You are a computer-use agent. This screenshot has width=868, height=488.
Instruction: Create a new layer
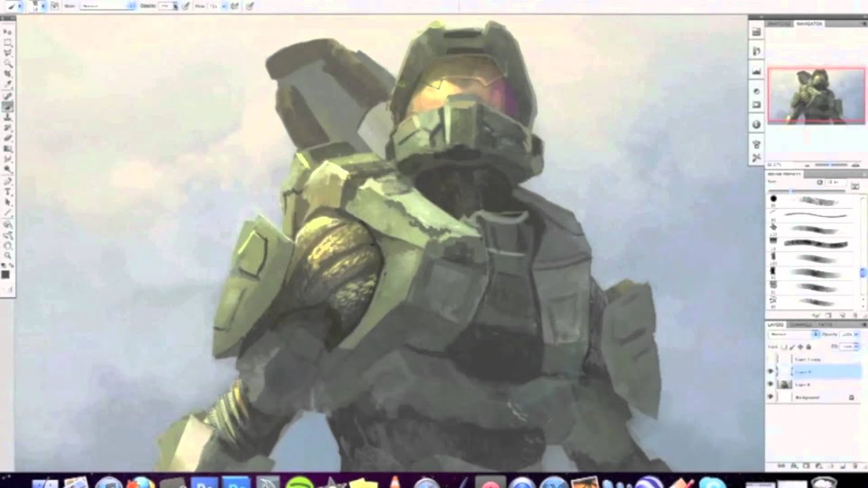point(842,466)
